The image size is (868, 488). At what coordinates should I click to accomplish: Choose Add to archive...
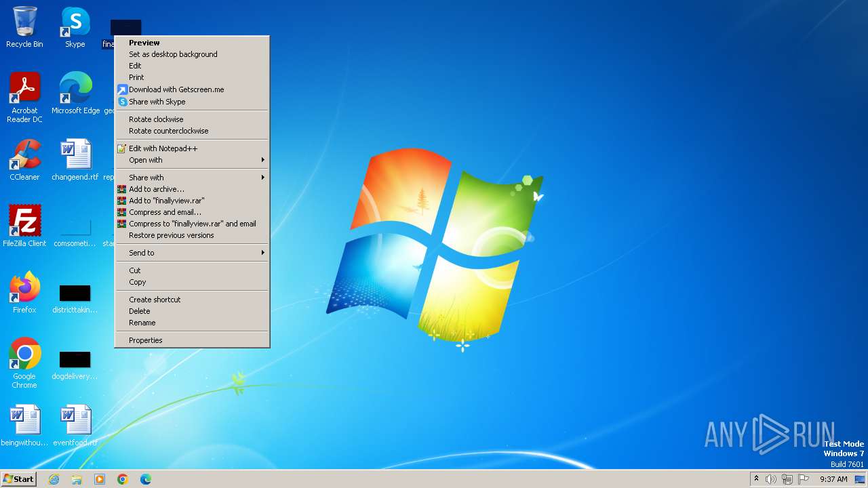pos(192,189)
